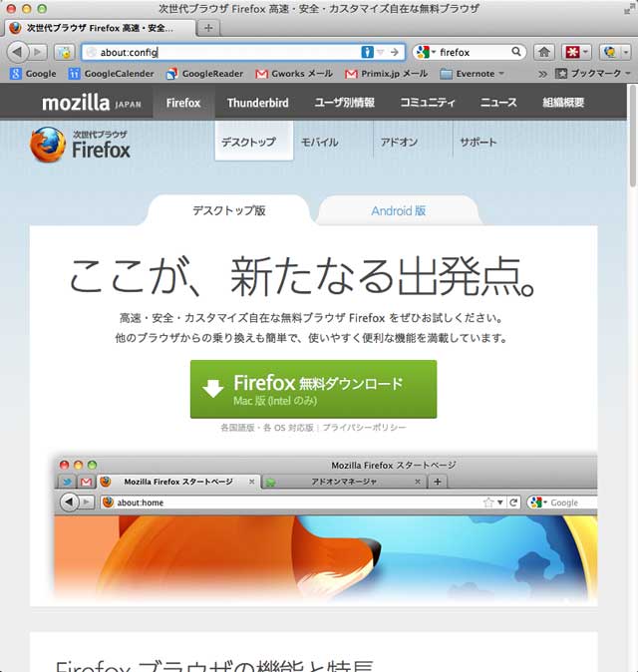Image resolution: width=638 pixels, height=672 pixels.
Task: Open the 組織概要 nav item
Action: coord(563,103)
